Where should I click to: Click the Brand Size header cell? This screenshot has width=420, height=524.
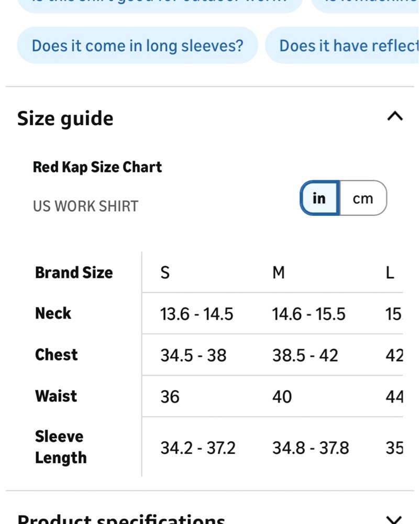pos(74,272)
